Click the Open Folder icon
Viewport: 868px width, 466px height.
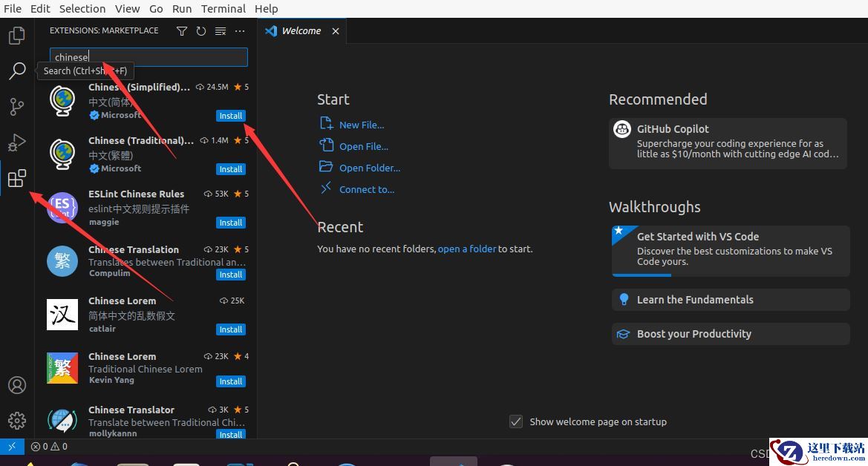click(x=326, y=166)
